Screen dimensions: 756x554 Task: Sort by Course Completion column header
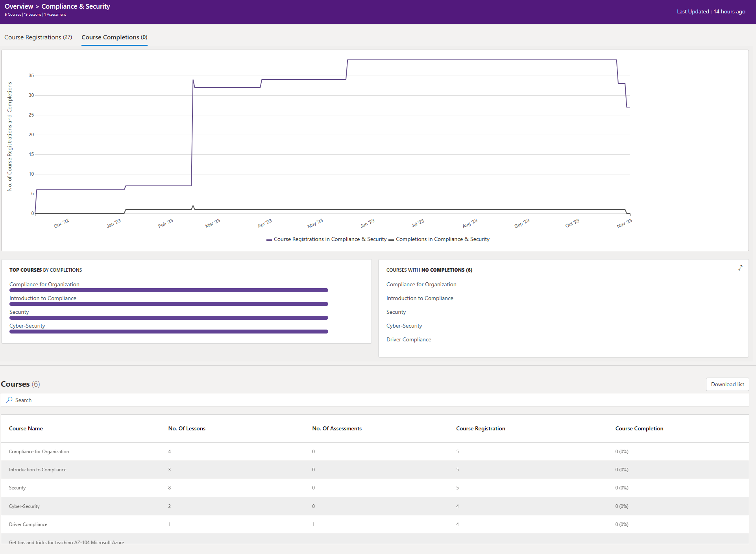(x=639, y=428)
